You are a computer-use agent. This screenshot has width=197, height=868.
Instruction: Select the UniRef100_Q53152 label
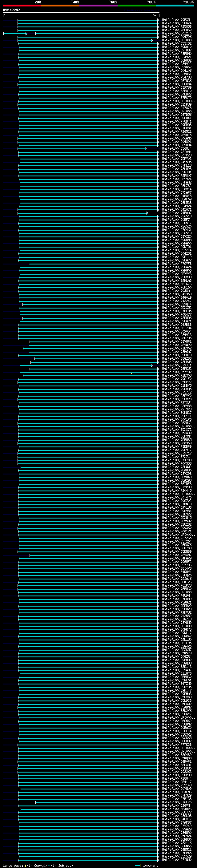click(176, 43)
